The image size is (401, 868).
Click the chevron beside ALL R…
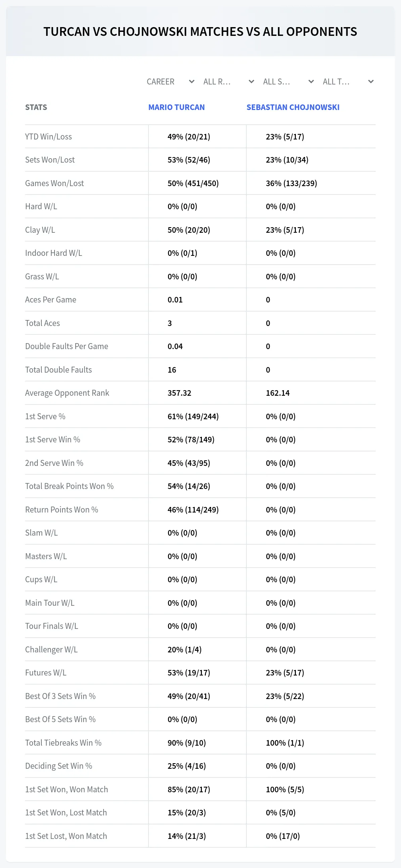[251, 82]
